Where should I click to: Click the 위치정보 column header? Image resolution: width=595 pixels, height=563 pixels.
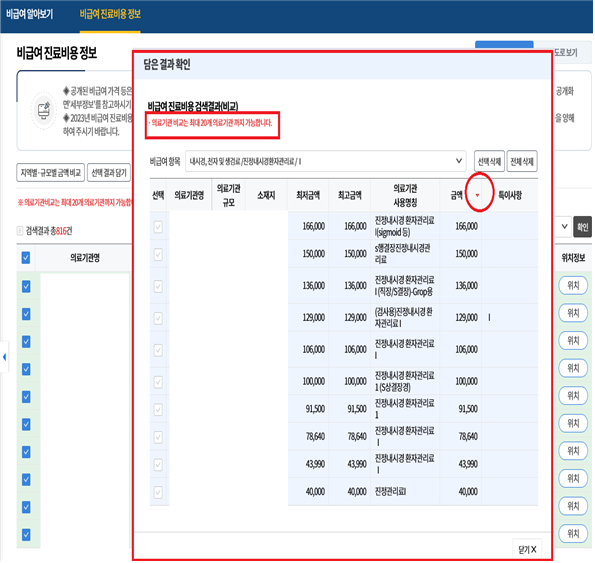click(573, 258)
